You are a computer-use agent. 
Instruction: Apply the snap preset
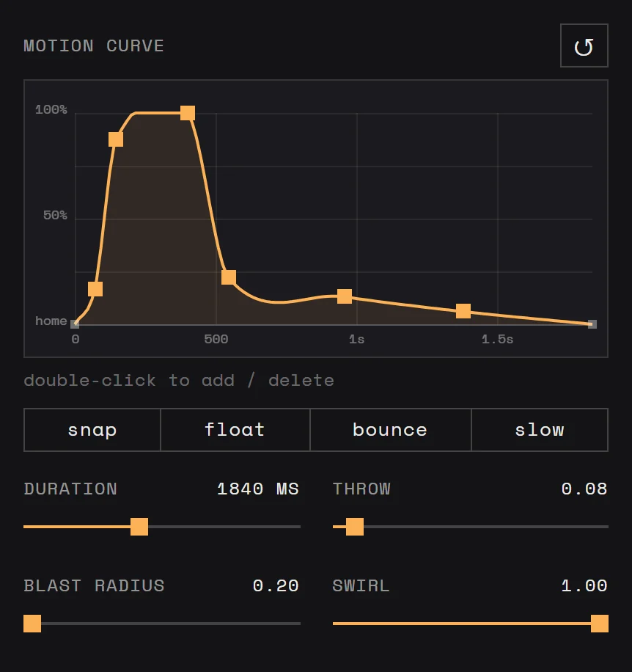[92, 430]
